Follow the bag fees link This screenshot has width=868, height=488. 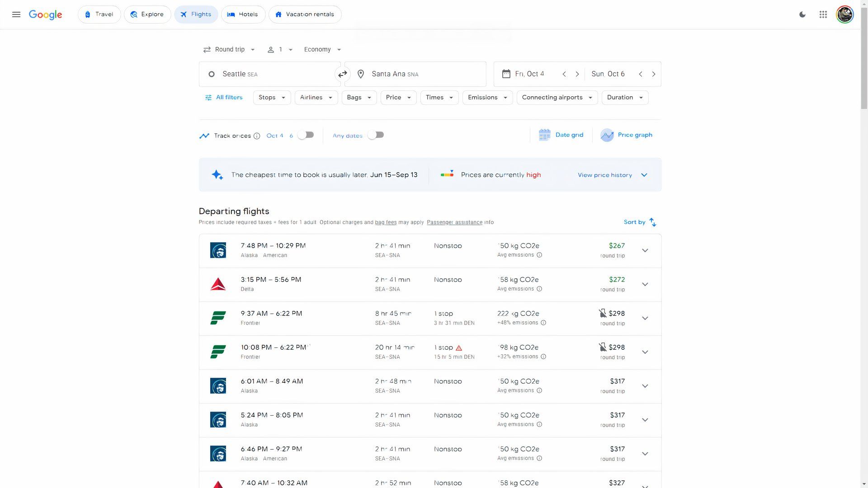386,222
